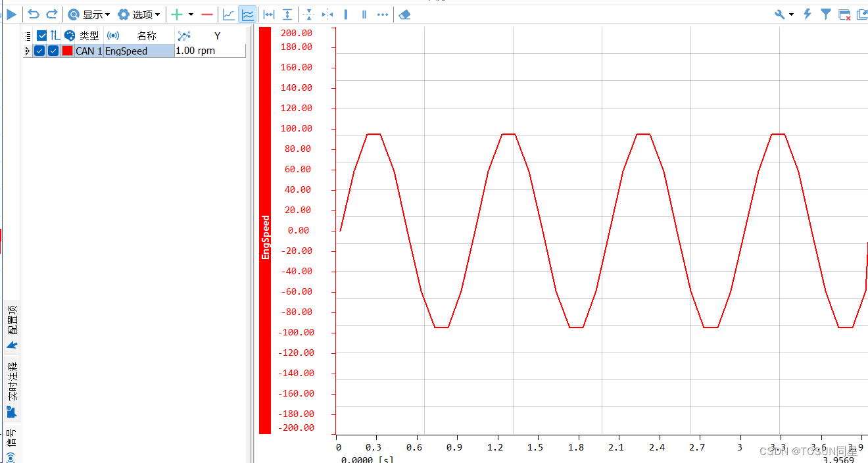Open the red color swatch for EngSpeed
This screenshot has width=868, height=463.
click(67, 51)
